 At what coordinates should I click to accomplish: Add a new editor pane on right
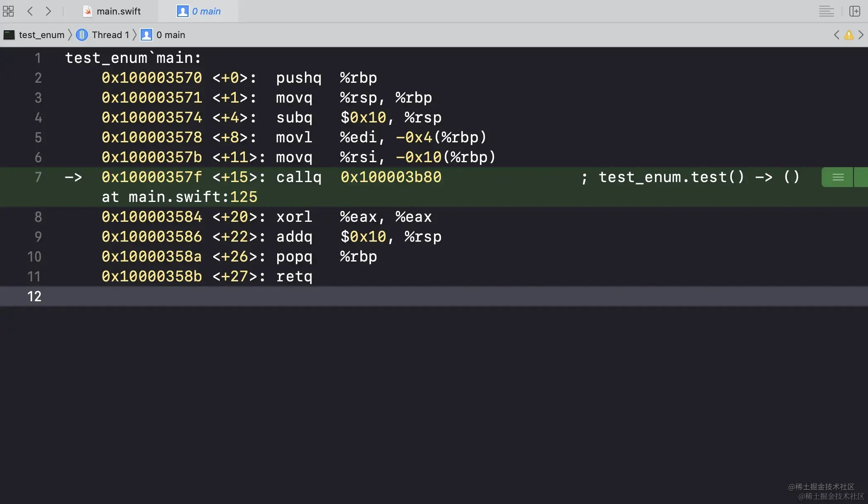tap(854, 11)
